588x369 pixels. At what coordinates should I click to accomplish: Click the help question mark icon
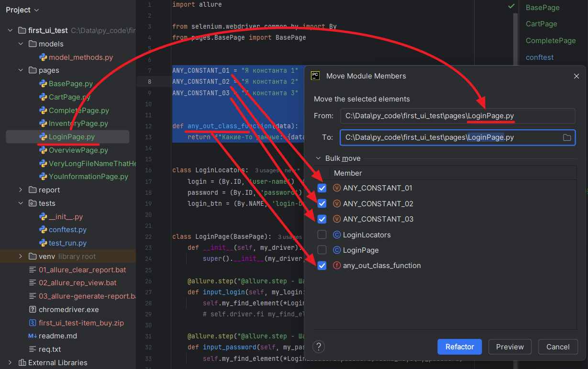pyautogui.click(x=319, y=347)
